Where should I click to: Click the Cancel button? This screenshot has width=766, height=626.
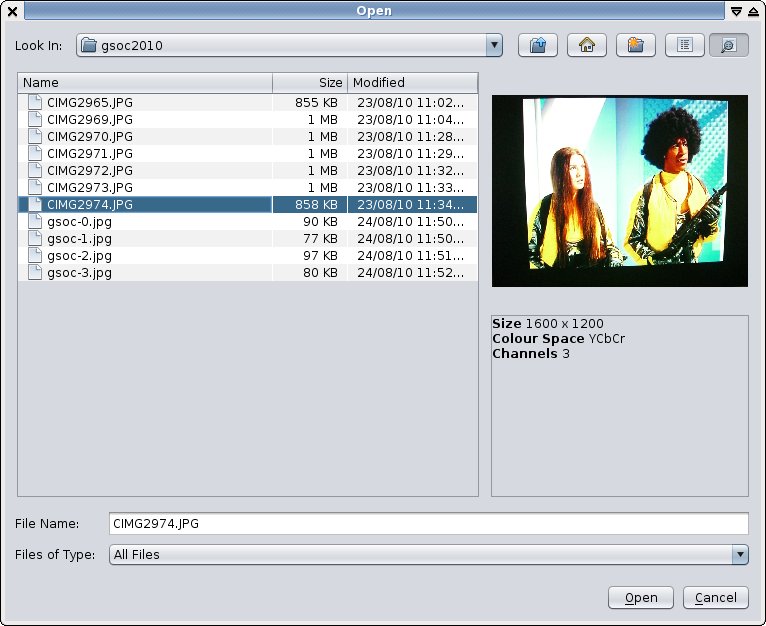[x=715, y=598]
